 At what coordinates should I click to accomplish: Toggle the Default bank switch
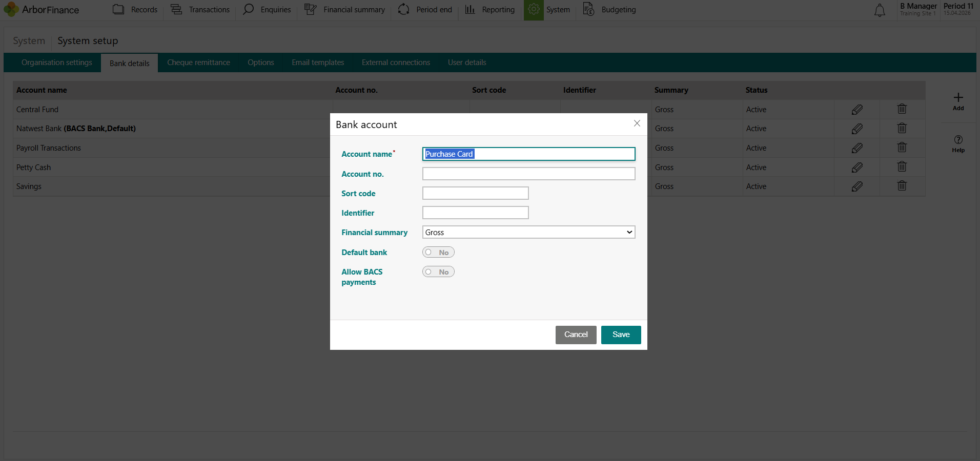[438, 253]
